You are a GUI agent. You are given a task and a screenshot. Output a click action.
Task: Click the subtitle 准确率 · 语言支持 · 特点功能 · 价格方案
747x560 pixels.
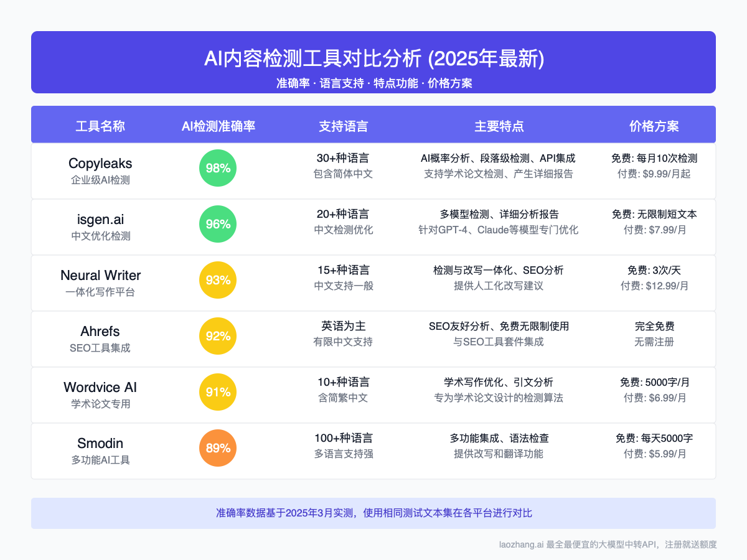coord(374,83)
